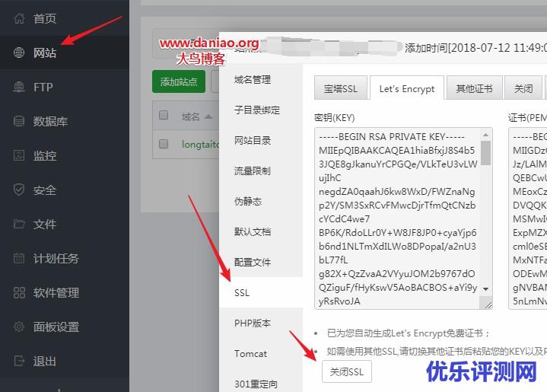
Task: Select 301重定向 in the site dialog menu
Action: pyautogui.click(x=256, y=384)
